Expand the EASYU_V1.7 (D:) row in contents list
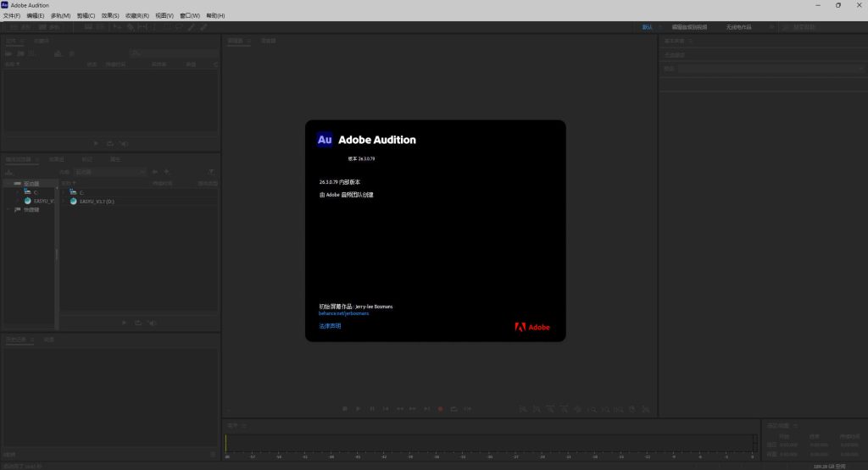868x470 pixels. [x=64, y=202]
